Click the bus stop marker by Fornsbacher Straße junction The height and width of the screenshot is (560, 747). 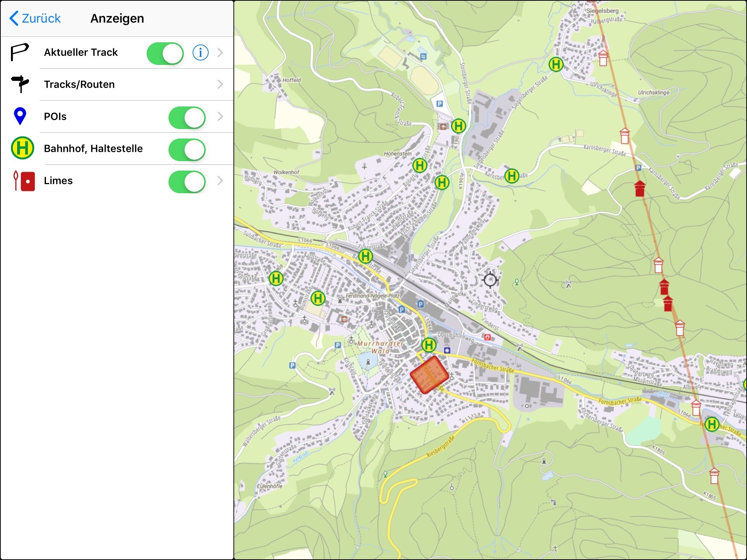click(429, 345)
